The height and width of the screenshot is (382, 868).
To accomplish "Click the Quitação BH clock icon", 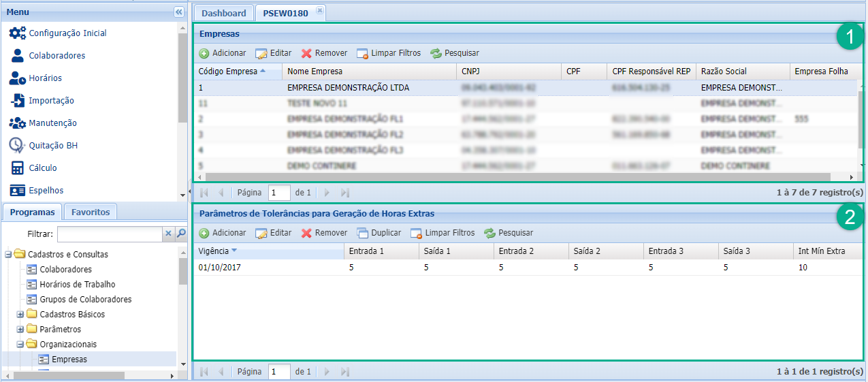I will coord(18,146).
